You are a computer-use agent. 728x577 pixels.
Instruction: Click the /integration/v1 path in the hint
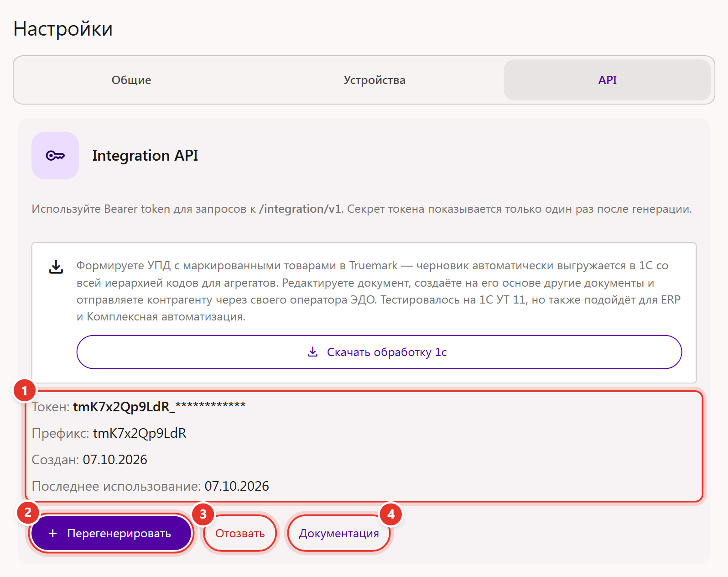coord(300,209)
